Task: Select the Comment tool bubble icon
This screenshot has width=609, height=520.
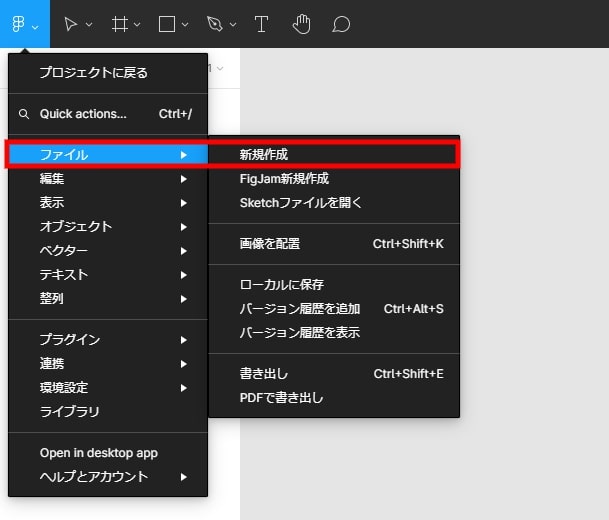Action: pos(341,24)
